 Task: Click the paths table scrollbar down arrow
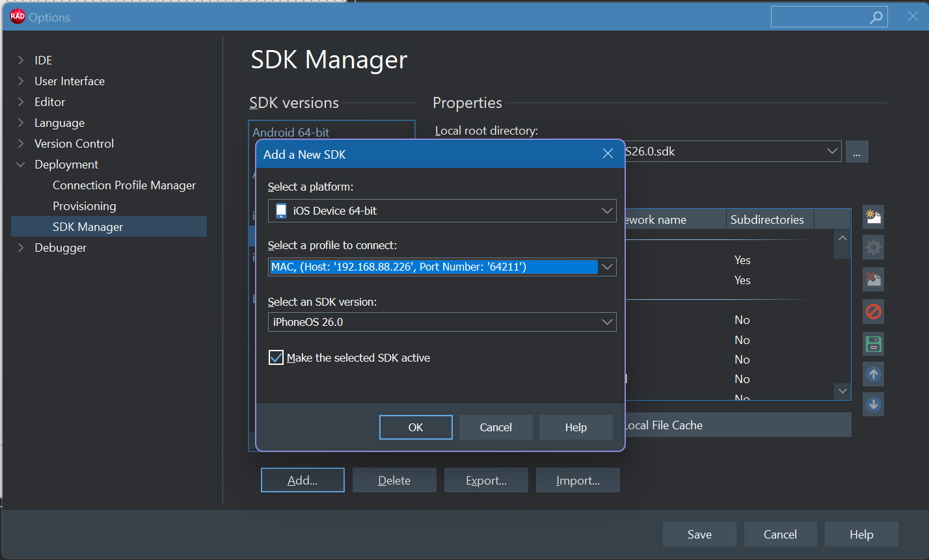pos(842,391)
